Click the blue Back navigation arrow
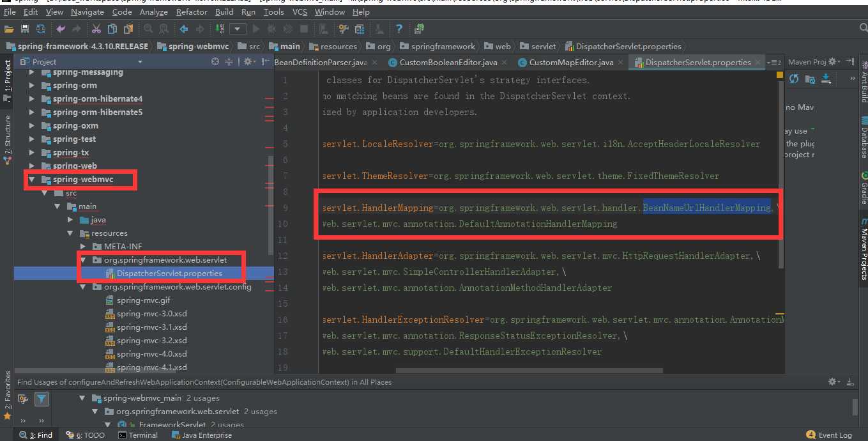 coord(184,29)
